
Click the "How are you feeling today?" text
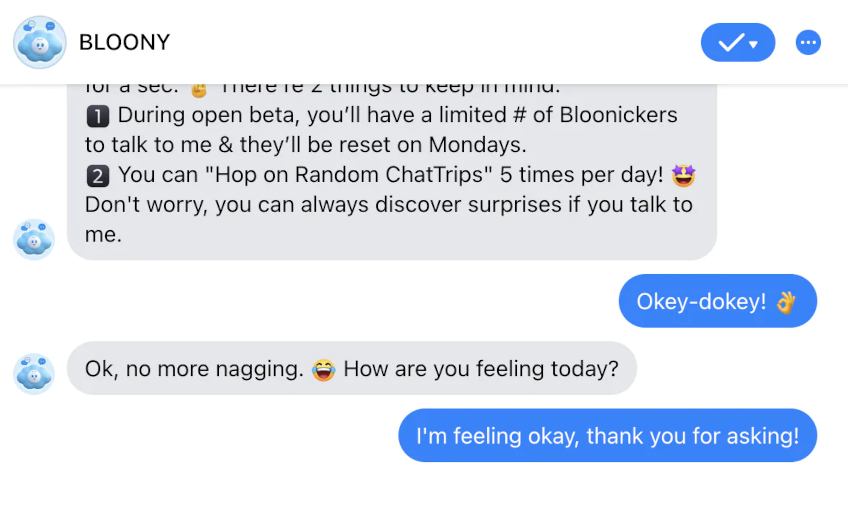481,369
